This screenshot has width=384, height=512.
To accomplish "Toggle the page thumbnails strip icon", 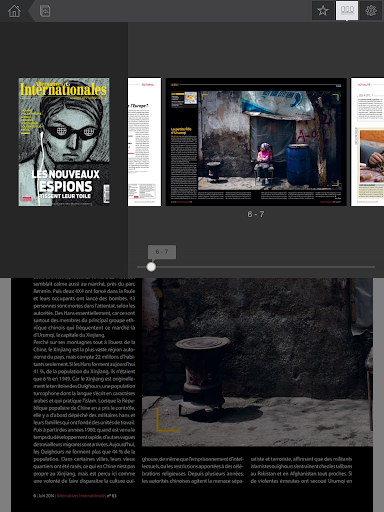I will tap(347, 11).
